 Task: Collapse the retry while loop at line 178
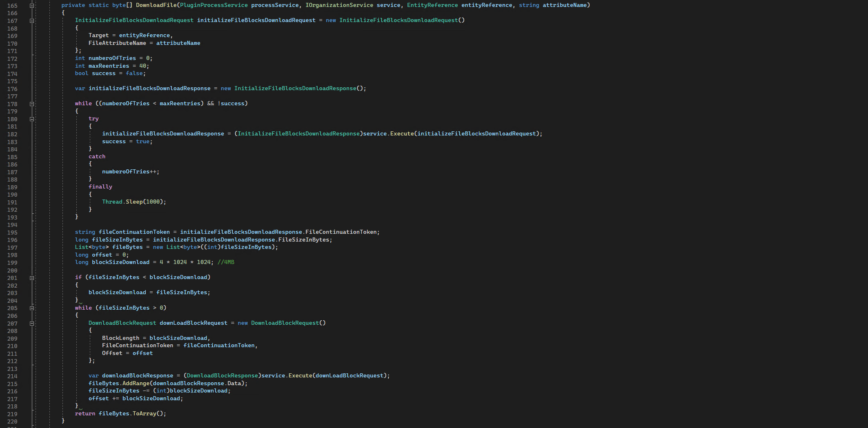[32, 104]
